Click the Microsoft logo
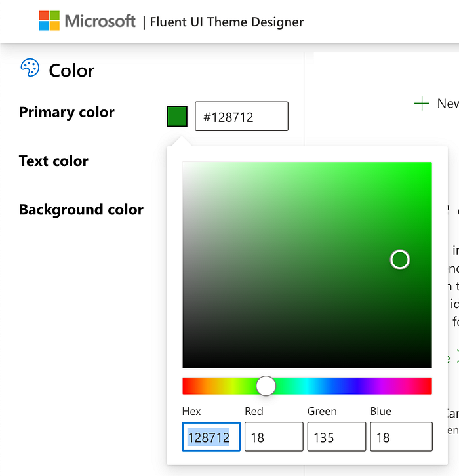Viewport: 459px width, 476px height. click(87, 21)
